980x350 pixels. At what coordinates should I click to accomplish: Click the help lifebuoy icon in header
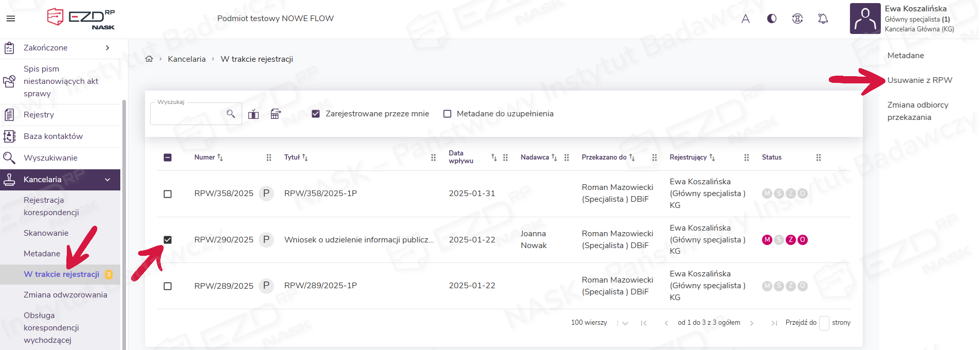coord(797,19)
